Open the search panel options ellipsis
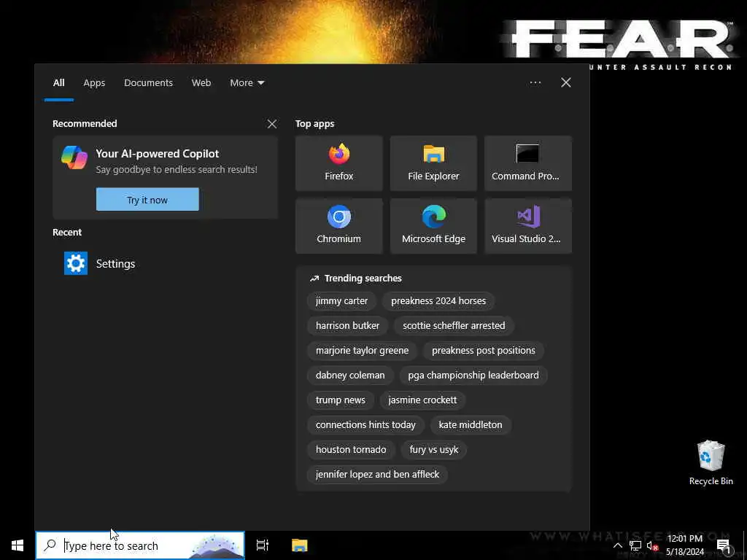This screenshot has height=560, width=747. tap(535, 83)
